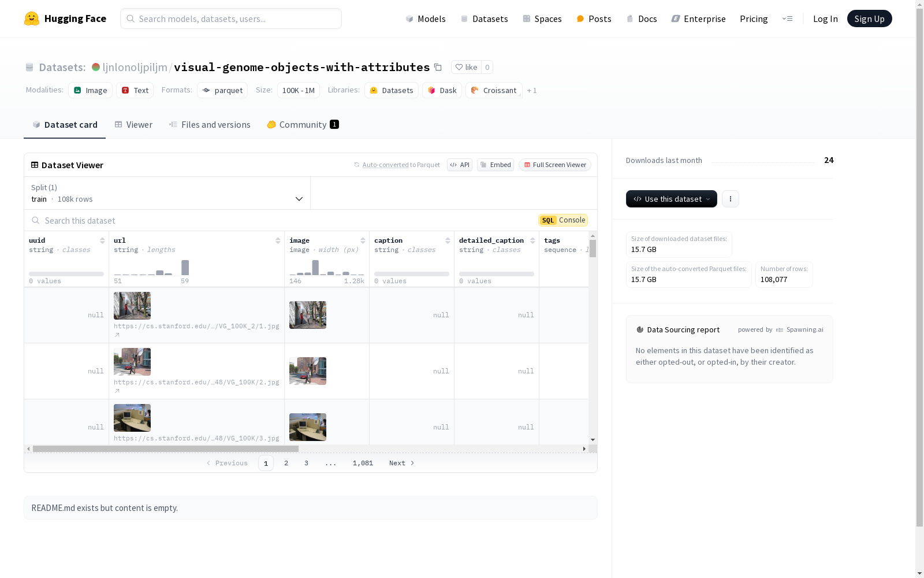Open Files and versions tab
The width and height of the screenshot is (924, 578).
tap(210, 124)
